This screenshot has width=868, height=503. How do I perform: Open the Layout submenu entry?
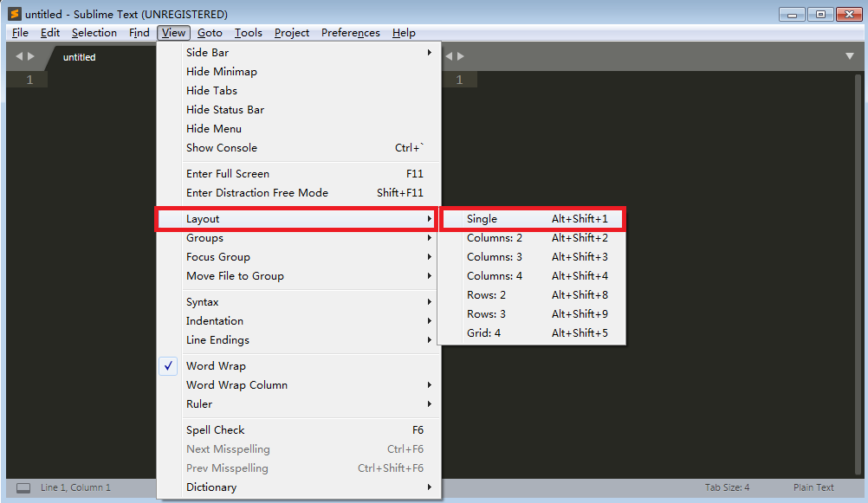pos(297,219)
